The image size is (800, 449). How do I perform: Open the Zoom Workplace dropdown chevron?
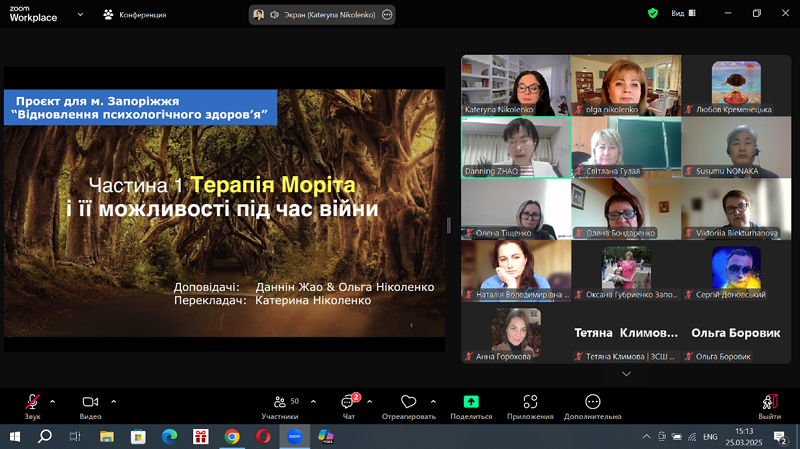(78, 15)
